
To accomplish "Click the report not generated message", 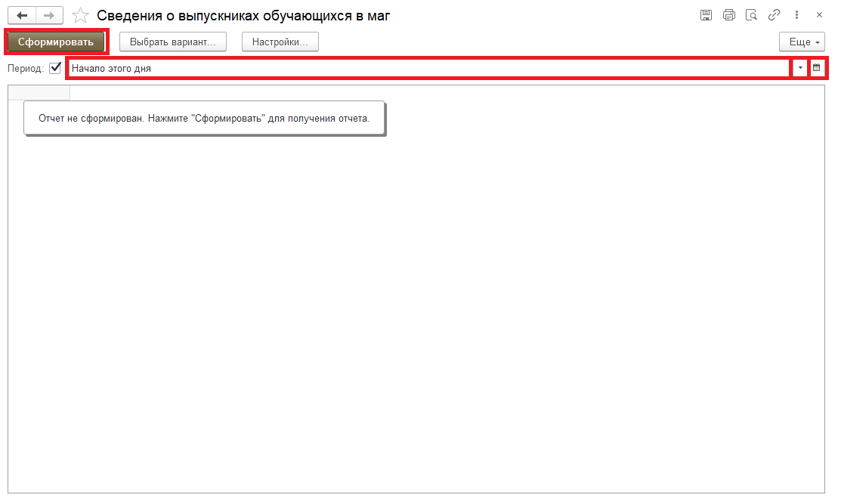I will (204, 119).
